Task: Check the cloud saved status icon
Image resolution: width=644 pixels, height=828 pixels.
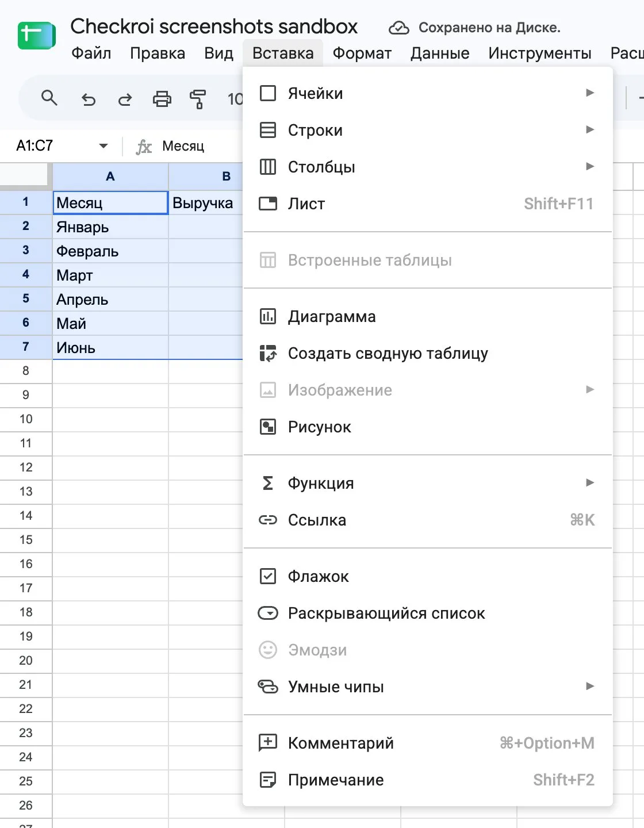Action: (398, 28)
